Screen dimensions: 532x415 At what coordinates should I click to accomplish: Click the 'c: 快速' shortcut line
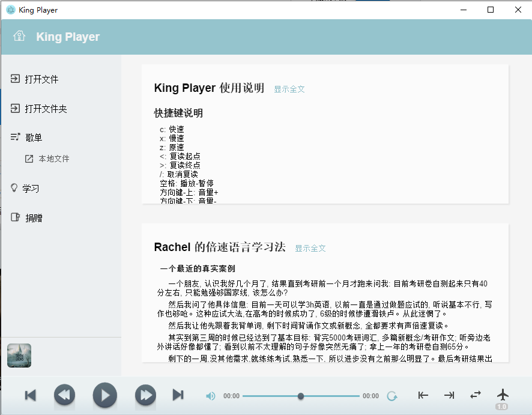172,129
